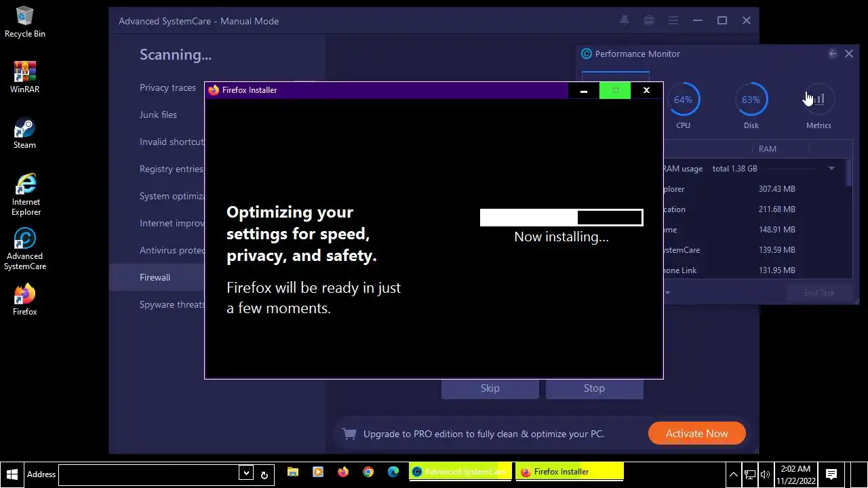Click the End Task button in Performance Monitor
Viewport: 868px width, 488px height.
point(819,293)
